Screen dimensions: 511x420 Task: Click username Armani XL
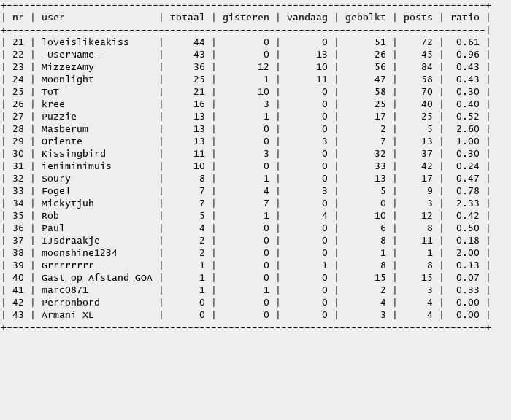(68, 315)
